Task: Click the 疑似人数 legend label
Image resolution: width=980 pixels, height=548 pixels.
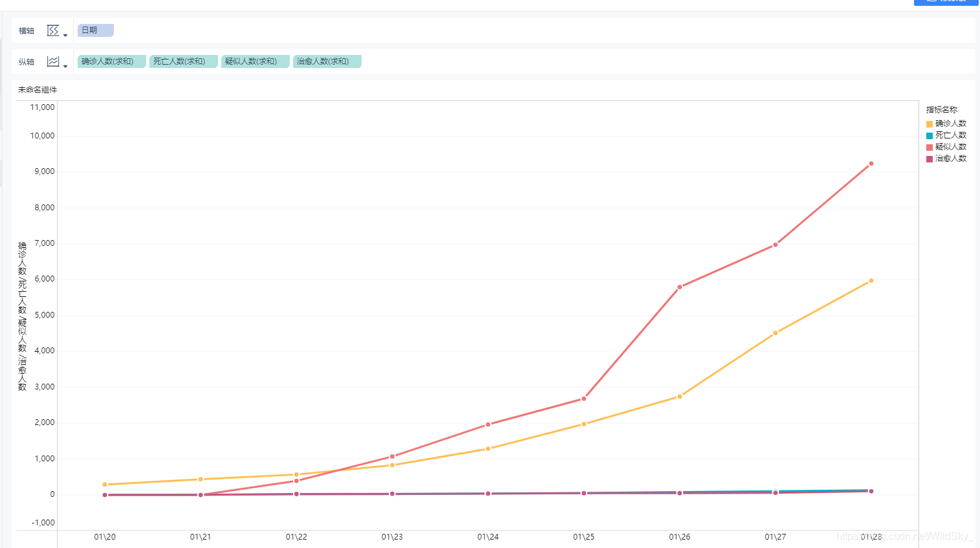Action: [x=951, y=147]
